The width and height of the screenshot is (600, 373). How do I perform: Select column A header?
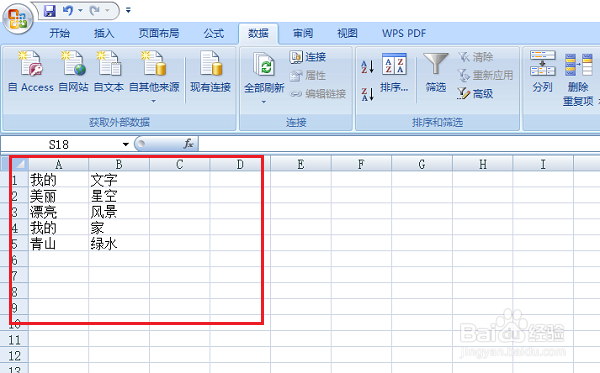tap(58, 165)
